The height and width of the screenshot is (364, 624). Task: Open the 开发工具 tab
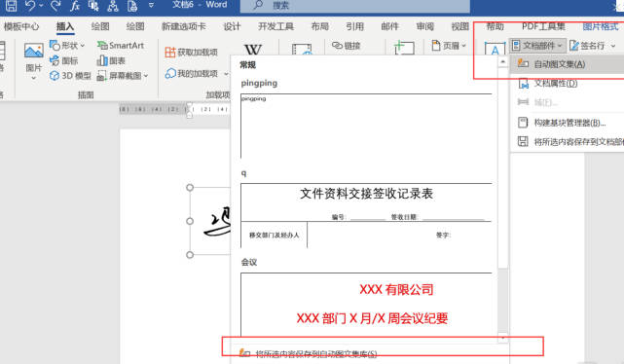(275, 26)
